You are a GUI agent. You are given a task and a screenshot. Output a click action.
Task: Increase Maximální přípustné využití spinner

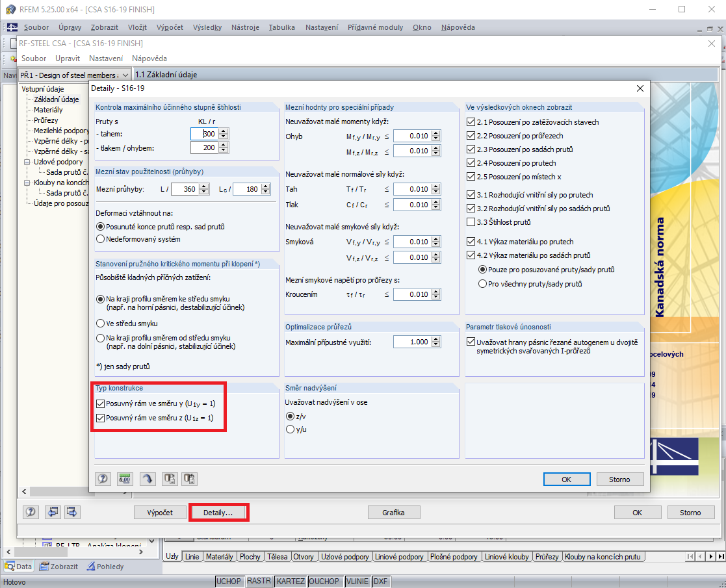tap(436, 339)
